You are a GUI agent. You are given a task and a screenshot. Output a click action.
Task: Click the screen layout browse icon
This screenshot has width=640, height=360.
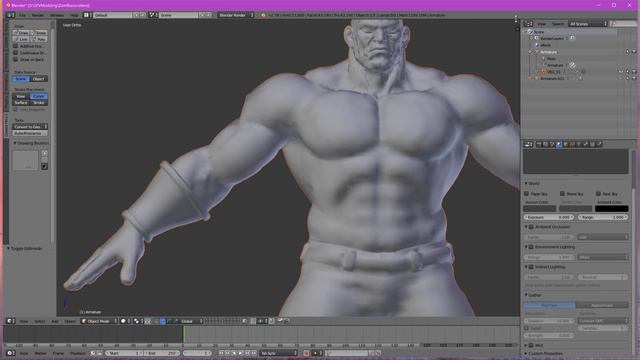pyautogui.click(x=87, y=15)
